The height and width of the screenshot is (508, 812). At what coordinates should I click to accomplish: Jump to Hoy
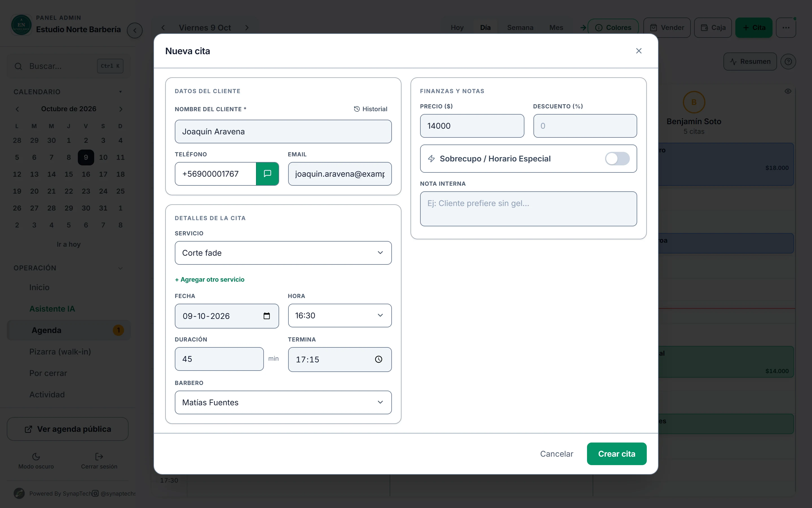[x=457, y=28]
